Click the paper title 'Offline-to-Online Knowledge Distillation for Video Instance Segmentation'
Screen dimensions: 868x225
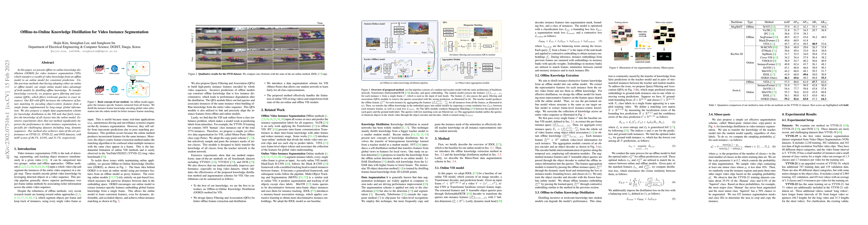coord(84,32)
